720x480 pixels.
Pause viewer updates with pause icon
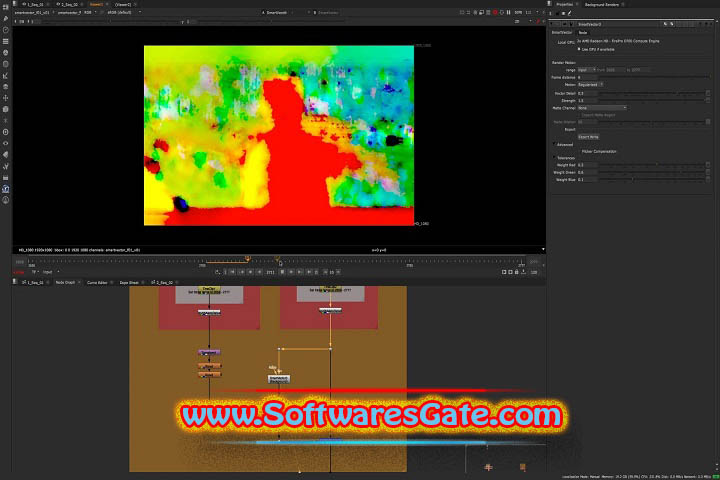pyautogui.click(x=509, y=12)
